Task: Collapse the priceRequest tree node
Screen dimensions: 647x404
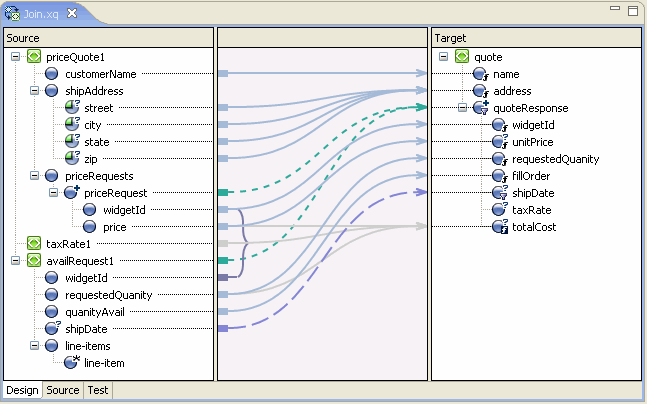Action: click(x=53, y=192)
